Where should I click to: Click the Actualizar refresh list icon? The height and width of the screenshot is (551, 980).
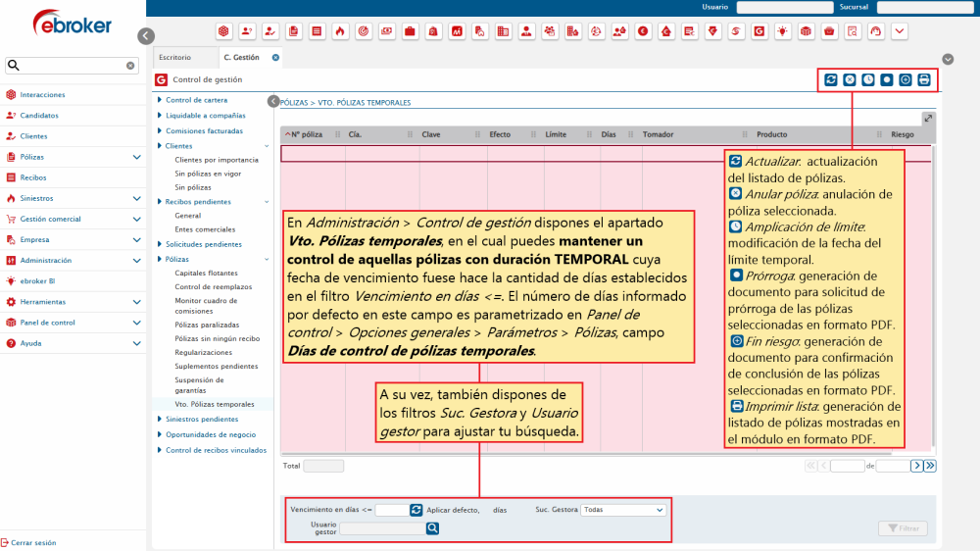pyautogui.click(x=831, y=80)
